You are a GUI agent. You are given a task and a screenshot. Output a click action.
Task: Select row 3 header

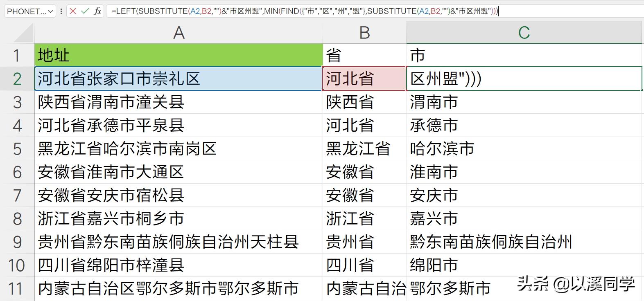click(x=17, y=102)
